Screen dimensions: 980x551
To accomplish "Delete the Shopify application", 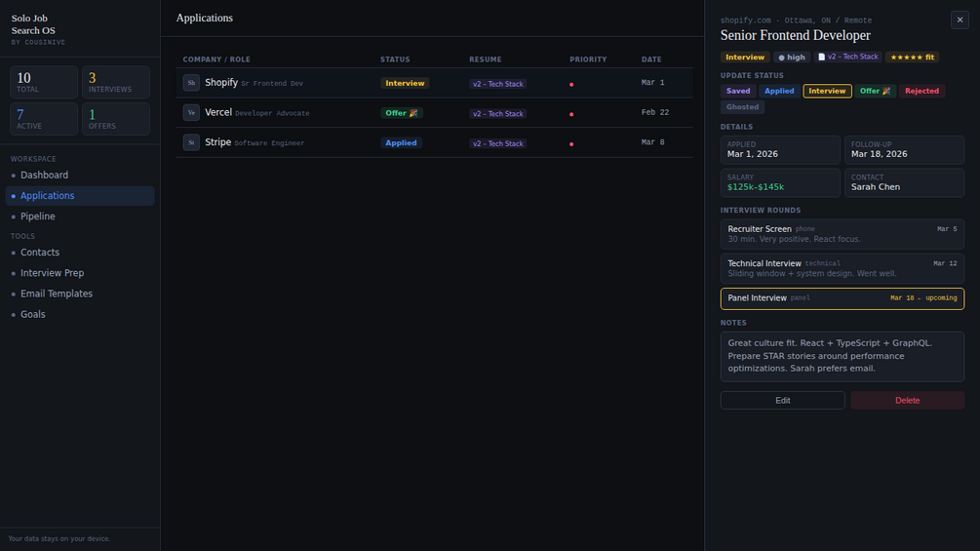I will click(907, 401).
